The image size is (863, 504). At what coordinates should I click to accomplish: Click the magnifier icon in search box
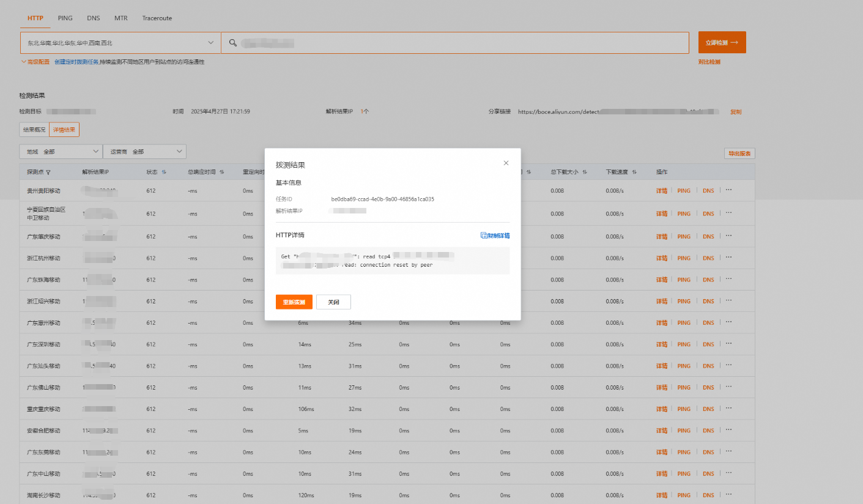(232, 43)
